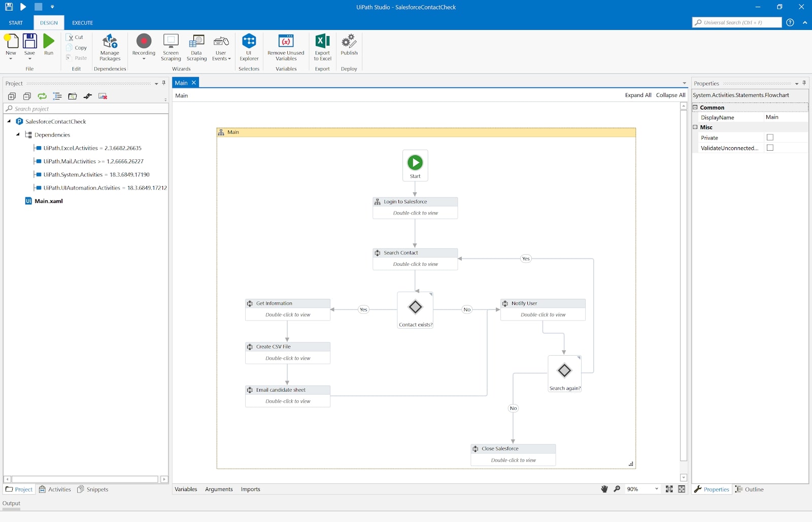Open the zoom percentage dropdown

(656, 489)
